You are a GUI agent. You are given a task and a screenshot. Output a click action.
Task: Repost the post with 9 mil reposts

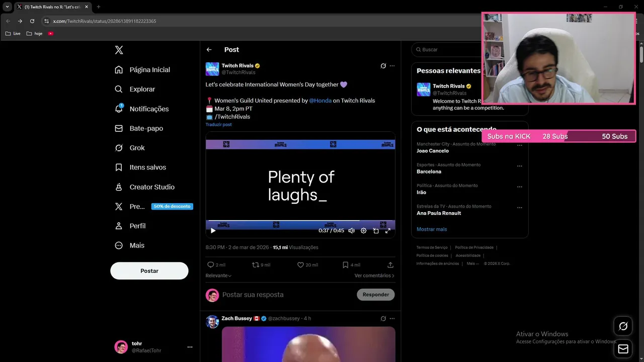(256, 264)
